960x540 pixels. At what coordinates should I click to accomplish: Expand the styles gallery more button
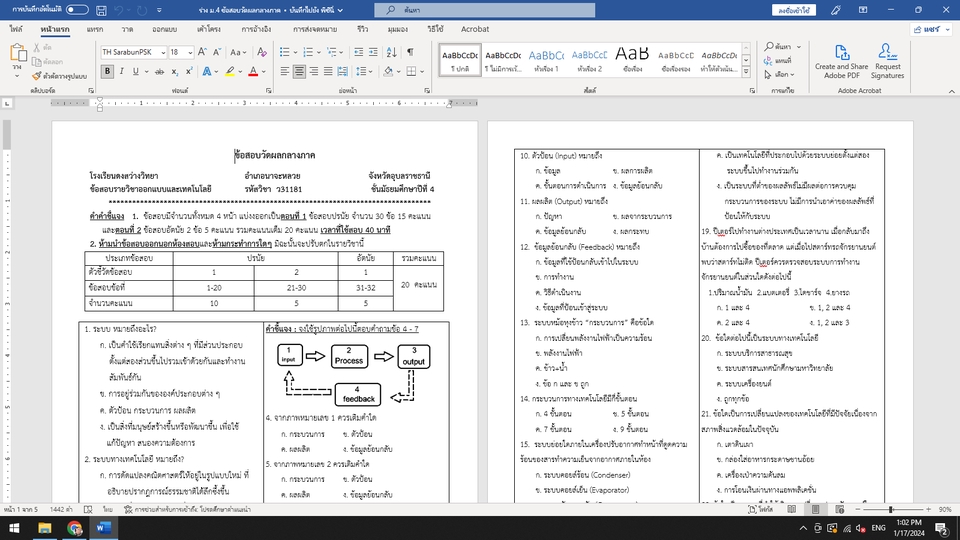click(746, 72)
